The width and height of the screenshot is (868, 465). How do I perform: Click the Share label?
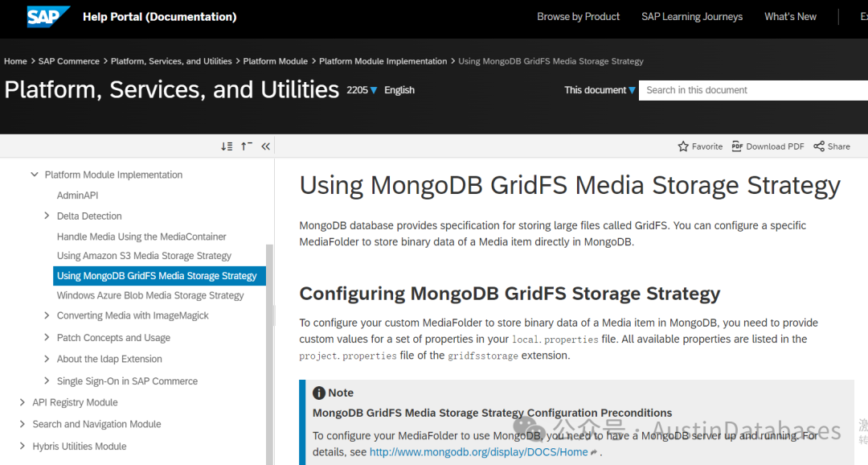tap(838, 146)
